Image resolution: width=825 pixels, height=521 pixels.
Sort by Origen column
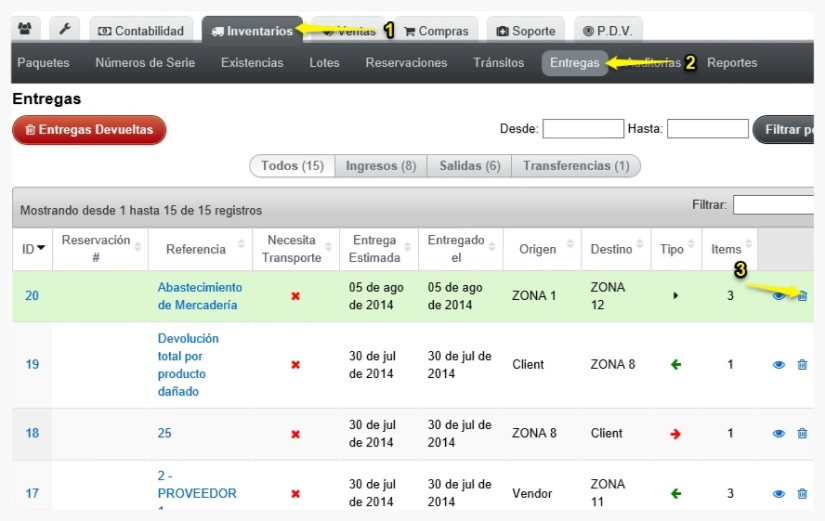[542, 249]
